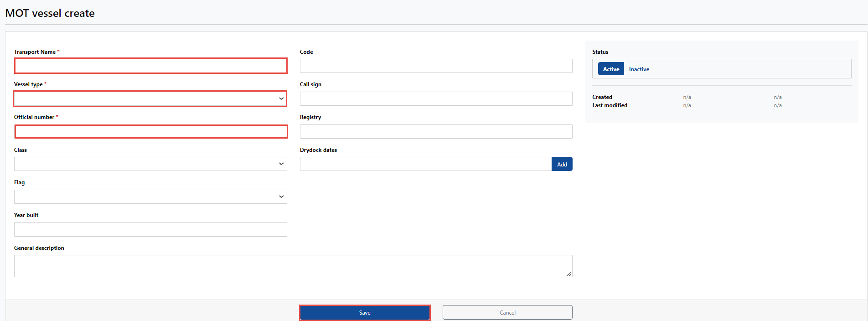Add a drydock date with Add button
Viewport: 868px width, 321px height.
pyautogui.click(x=562, y=164)
